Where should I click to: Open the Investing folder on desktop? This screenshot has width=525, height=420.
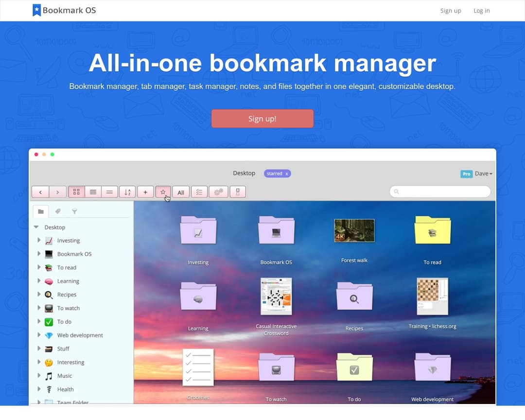coord(198,230)
